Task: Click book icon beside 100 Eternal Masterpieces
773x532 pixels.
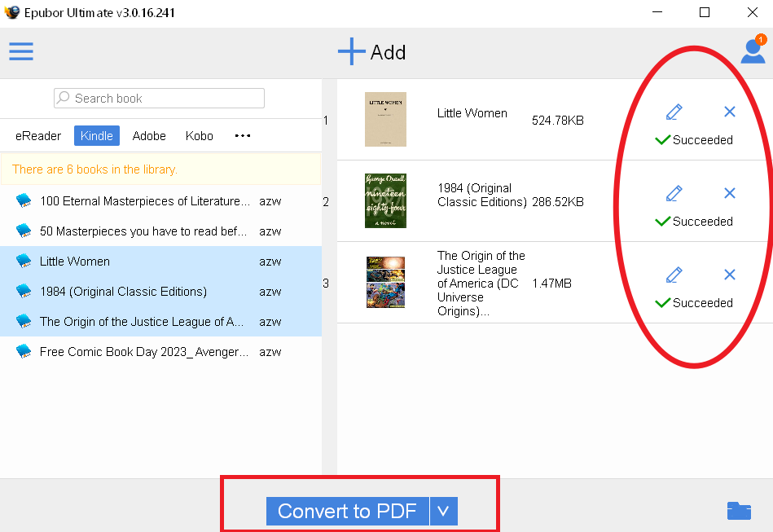Action: pyautogui.click(x=23, y=200)
